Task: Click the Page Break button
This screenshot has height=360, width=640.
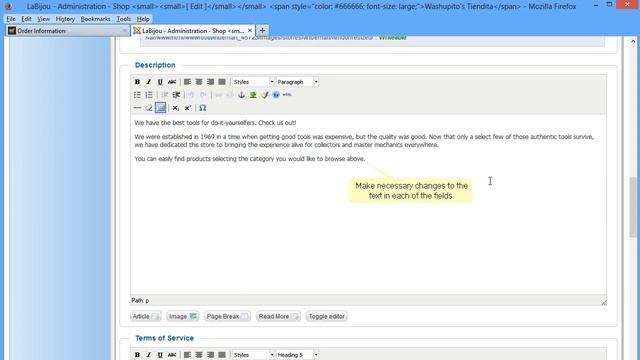Action: 227,316
